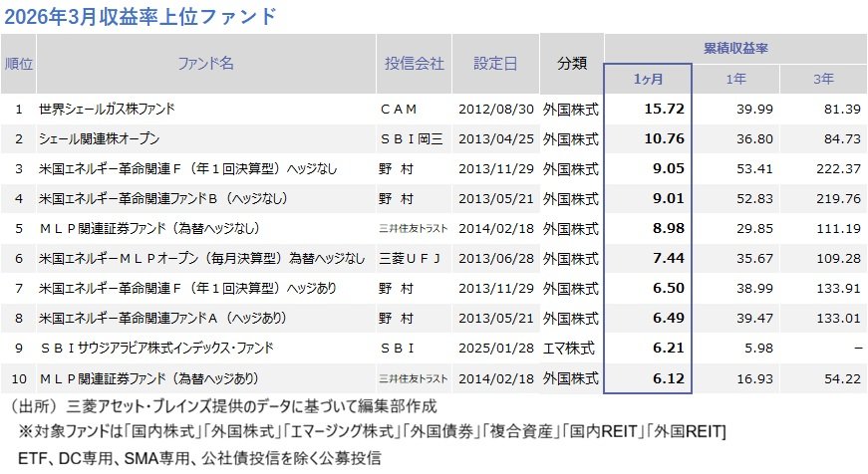Click the 1年 column header
The width and height of the screenshot is (868, 474).
tap(734, 79)
